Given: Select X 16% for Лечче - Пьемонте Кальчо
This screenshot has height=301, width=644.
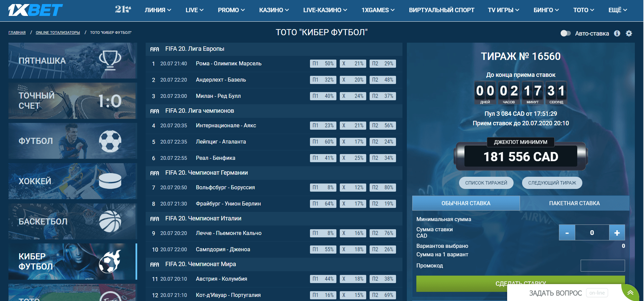Looking at the screenshot, I should [353, 233].
